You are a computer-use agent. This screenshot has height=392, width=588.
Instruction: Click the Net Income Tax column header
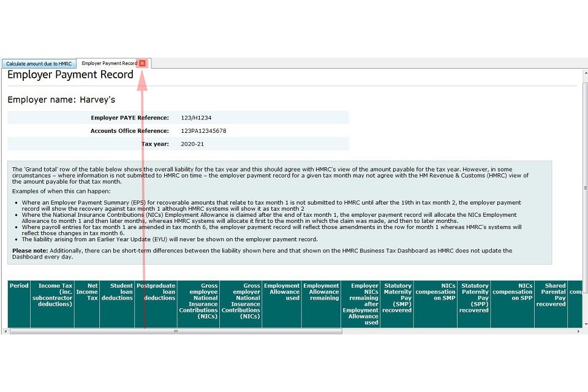[86, 304]
